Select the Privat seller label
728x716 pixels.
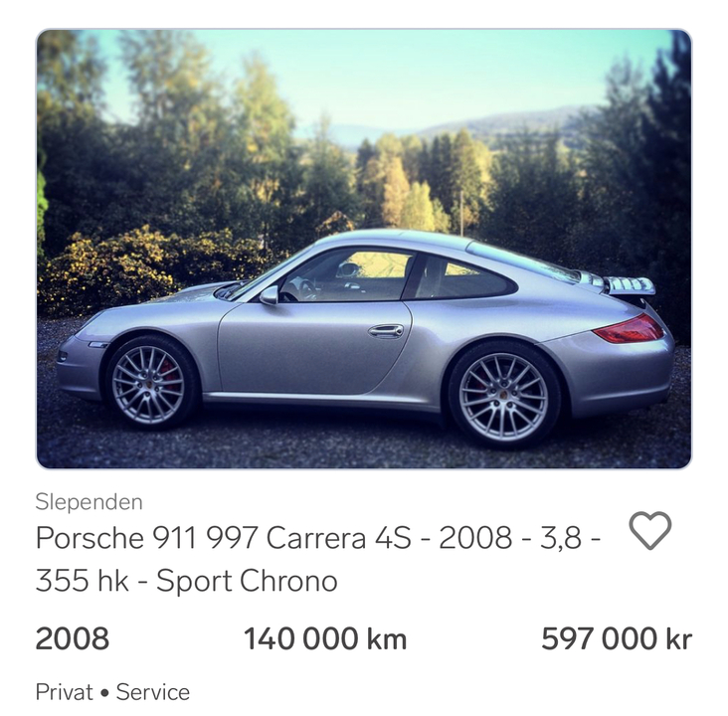coord(64,692)
